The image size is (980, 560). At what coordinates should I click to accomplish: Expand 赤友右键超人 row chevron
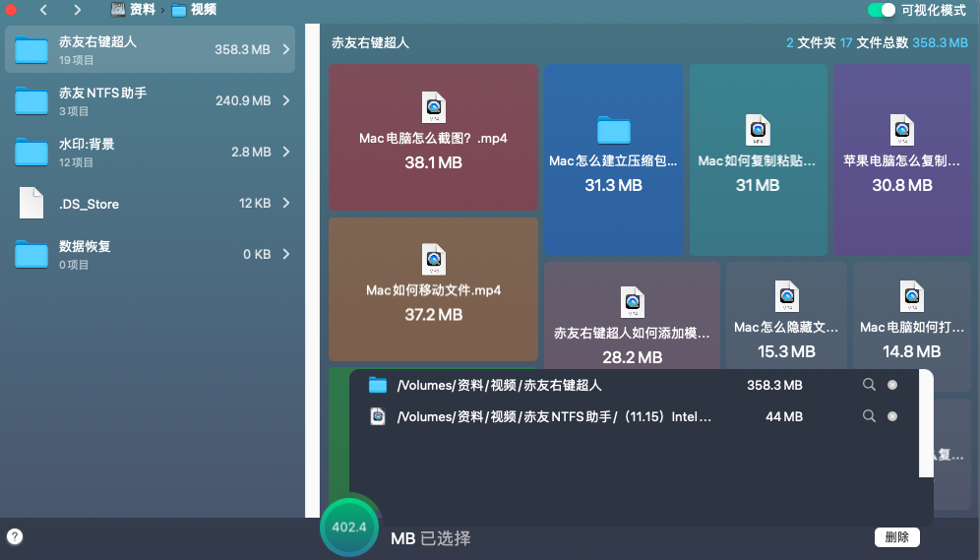[286, 49]
